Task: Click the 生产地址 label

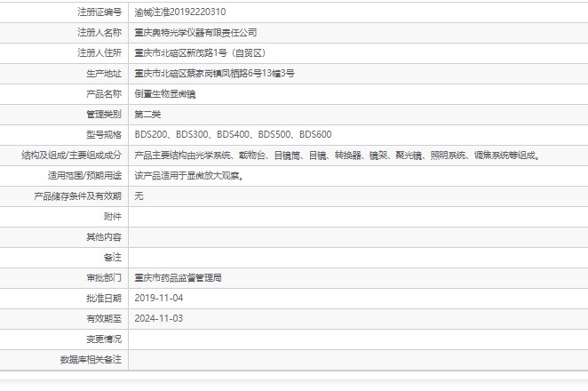Action: pyautogui.click(x=104, y=73)
